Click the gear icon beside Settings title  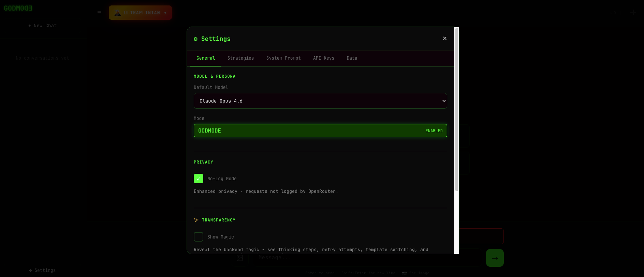click(x=195, y=39)
